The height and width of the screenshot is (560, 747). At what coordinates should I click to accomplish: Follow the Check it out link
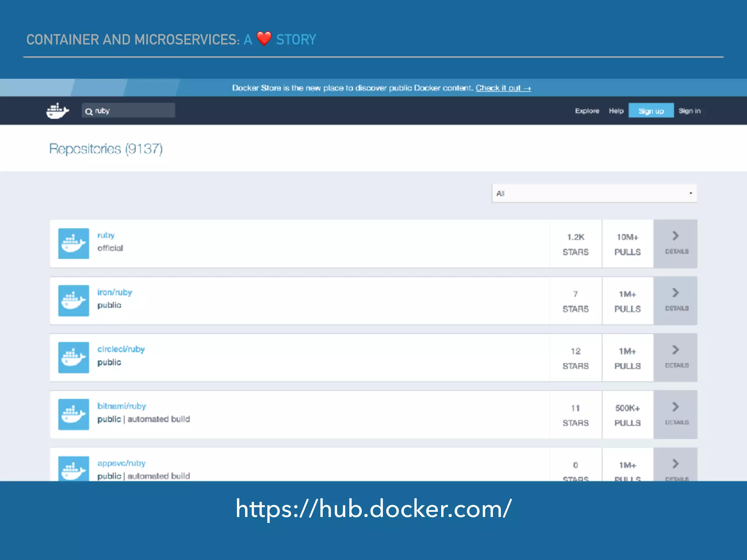(503, 88)
